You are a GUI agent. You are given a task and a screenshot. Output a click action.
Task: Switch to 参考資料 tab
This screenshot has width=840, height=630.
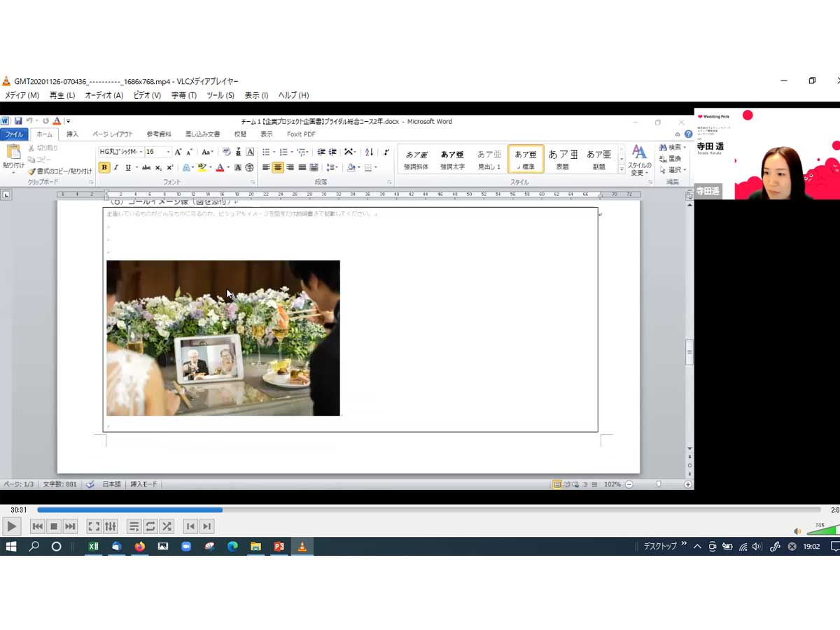coord(159,134)
